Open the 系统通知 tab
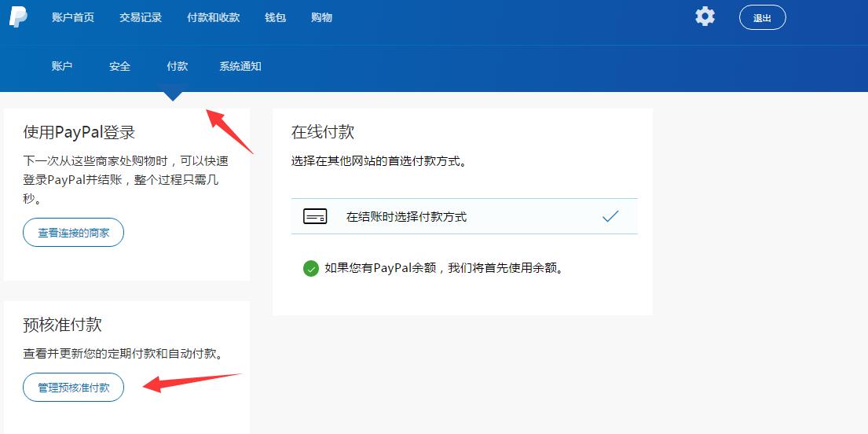The height and width of the screenshot is (434, 868). click(240, 66)
